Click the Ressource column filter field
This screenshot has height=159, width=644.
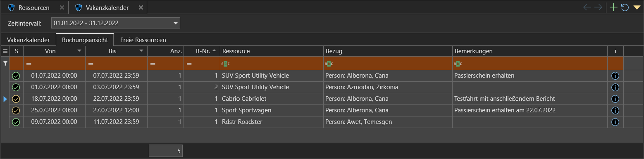click(272, 64)
